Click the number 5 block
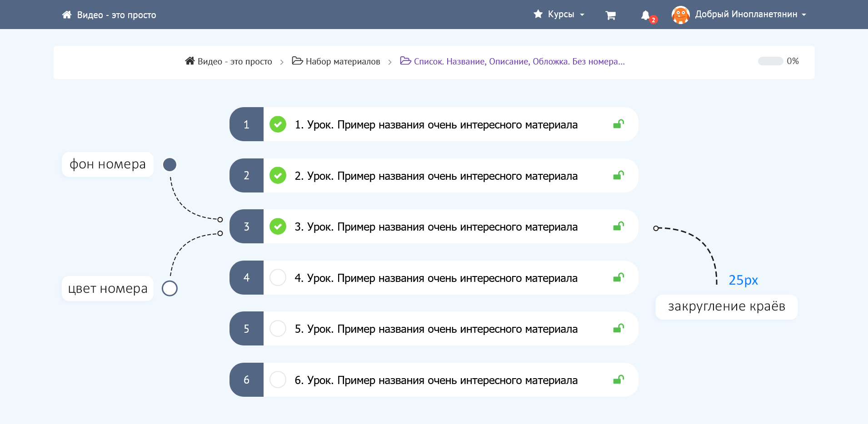This screenshot has width=868, height=424. tap(246, 329)
